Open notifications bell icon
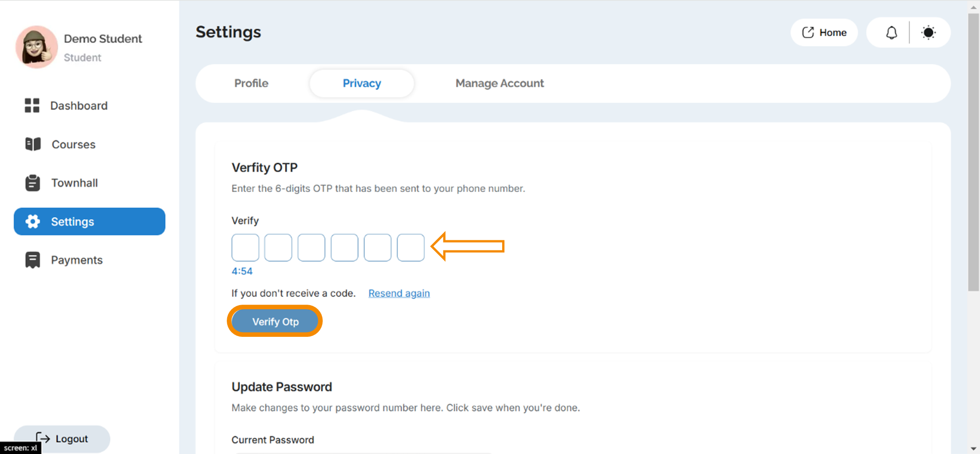Image resolution: width=980 pixels, height=454 pixels. pyautogui.click(x=891, y=33)
